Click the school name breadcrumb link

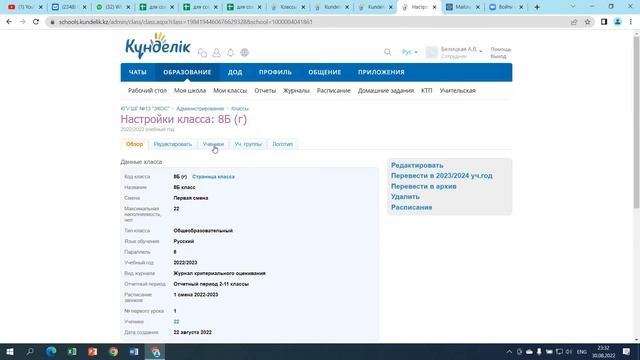[145, 109]
